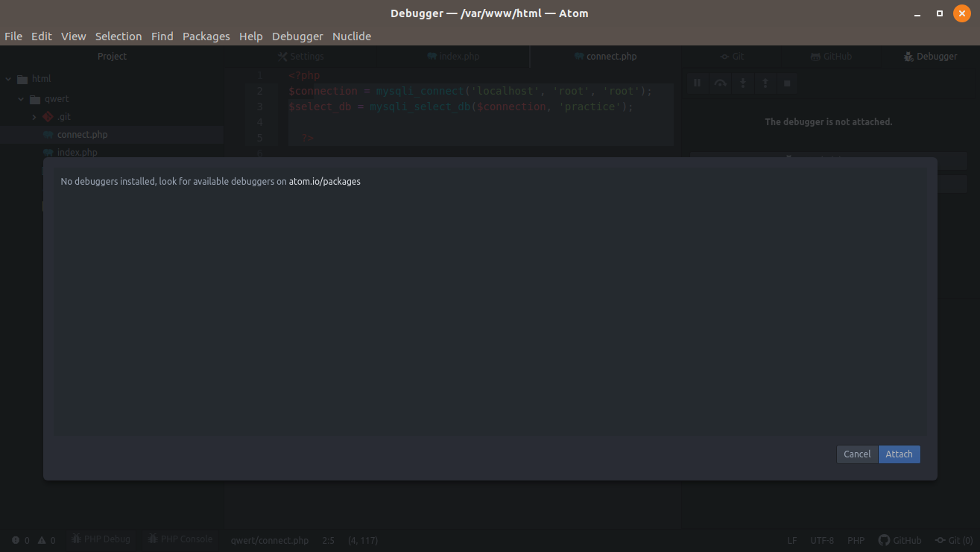Change the UTF-8 encoding selector
980x552 pixels.
pyautogui.click(x=822, y=540)
